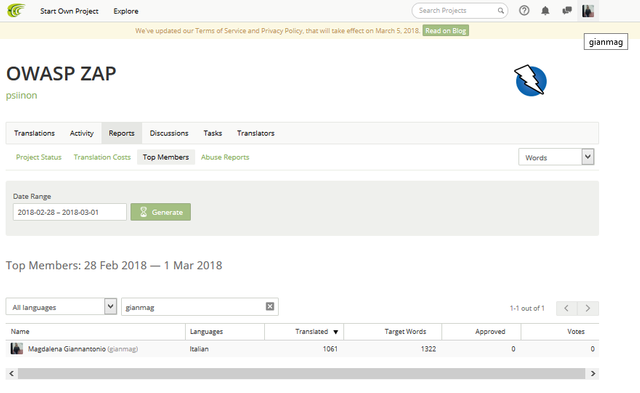Open the Words unit dropdown
Viewport: 640px width, 393px height.
(556, 157)
